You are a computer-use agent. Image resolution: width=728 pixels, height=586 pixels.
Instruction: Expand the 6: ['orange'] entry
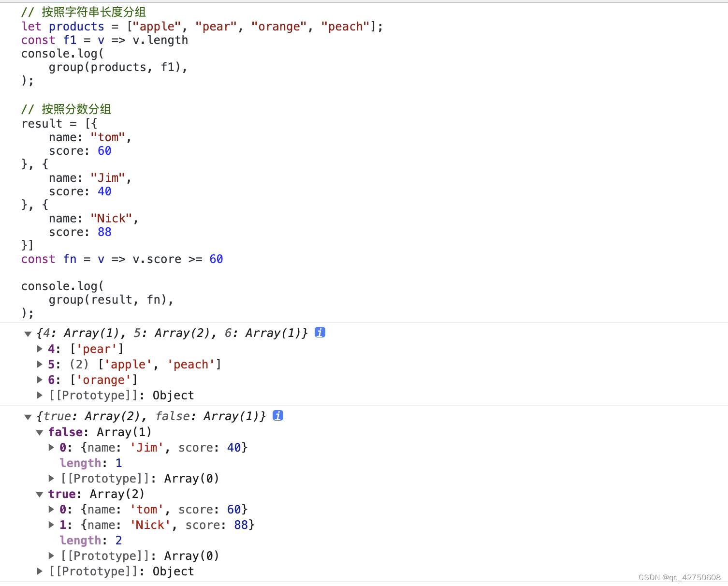(x=40, y=380)
